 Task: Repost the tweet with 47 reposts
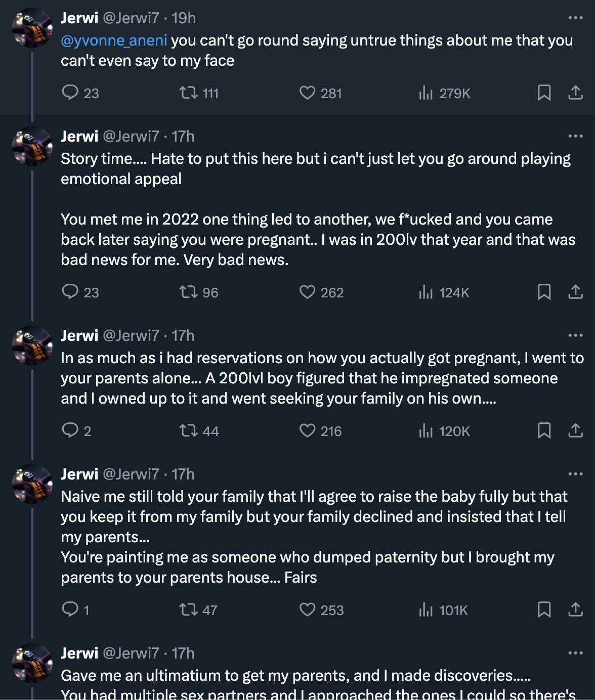189,610
